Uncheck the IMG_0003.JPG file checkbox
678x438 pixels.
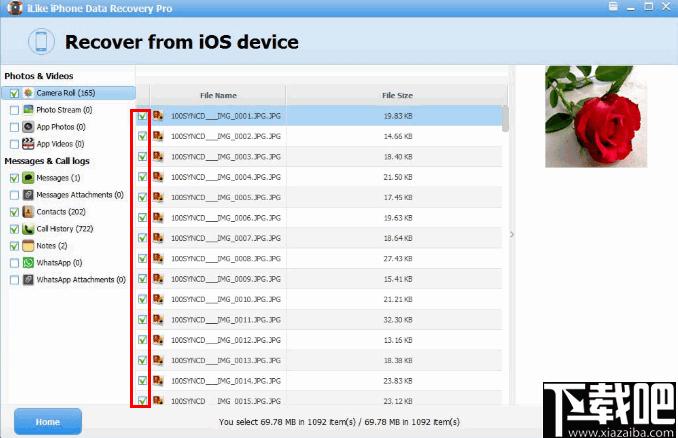[x=142, y=157]
